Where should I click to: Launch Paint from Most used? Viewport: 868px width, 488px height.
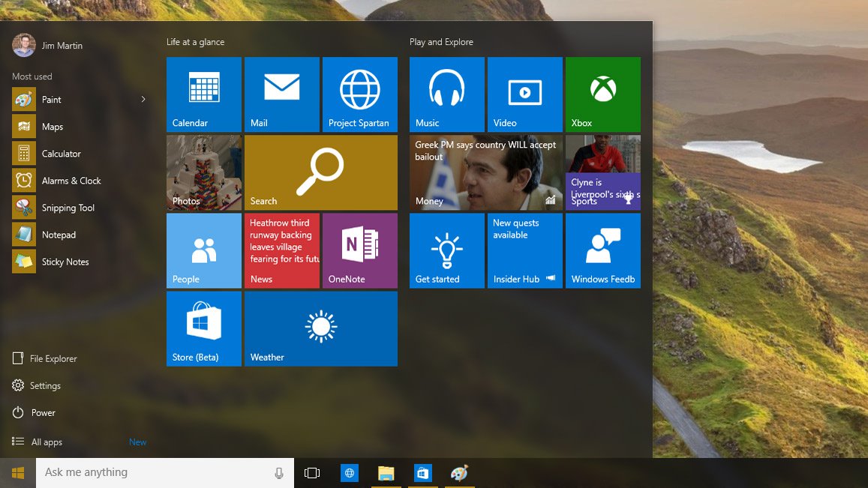point(72,100)
